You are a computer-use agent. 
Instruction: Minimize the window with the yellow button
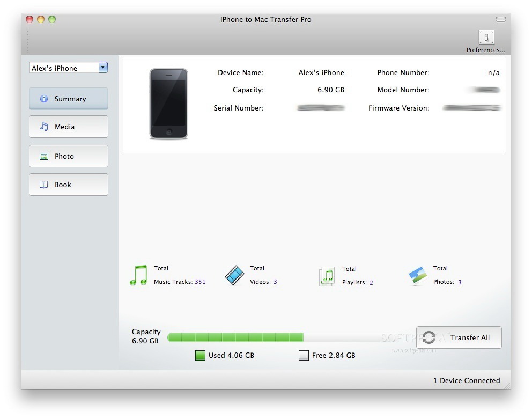coord(41,19)
